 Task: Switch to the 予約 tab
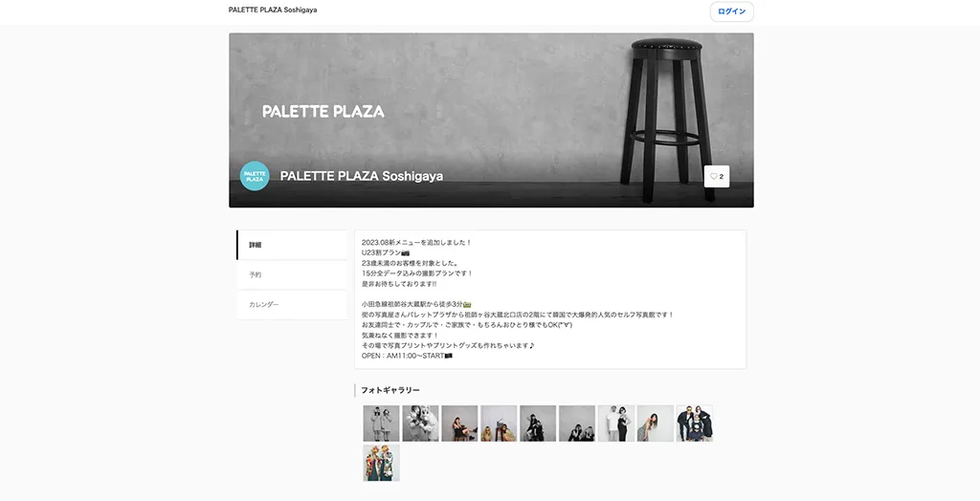[x=292, y=274]
